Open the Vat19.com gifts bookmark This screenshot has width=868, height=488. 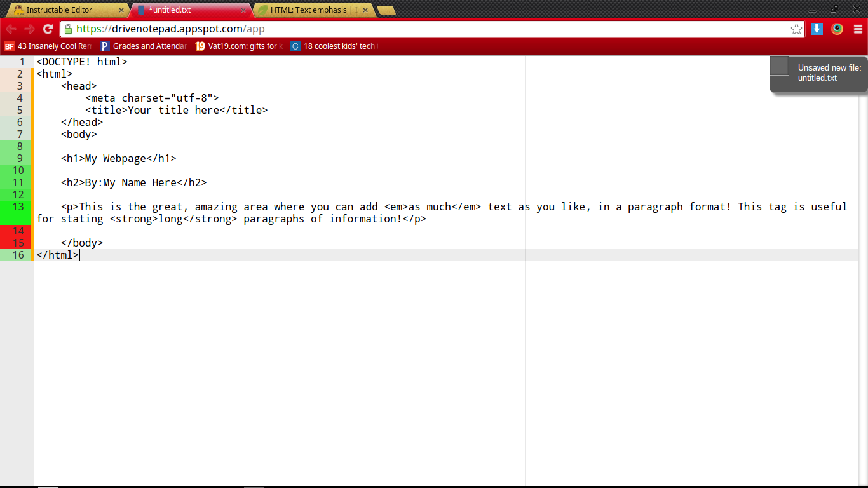click(239, 46)
